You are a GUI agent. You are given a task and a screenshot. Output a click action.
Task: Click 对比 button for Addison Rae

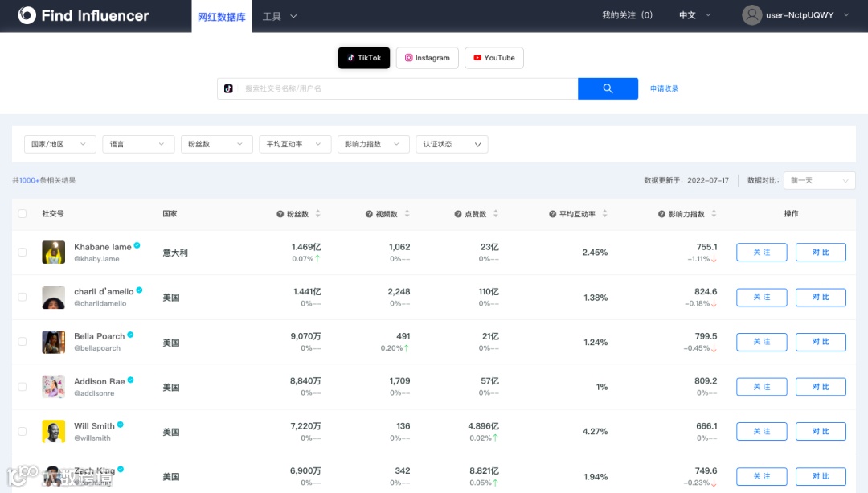[x=821, y=387]
